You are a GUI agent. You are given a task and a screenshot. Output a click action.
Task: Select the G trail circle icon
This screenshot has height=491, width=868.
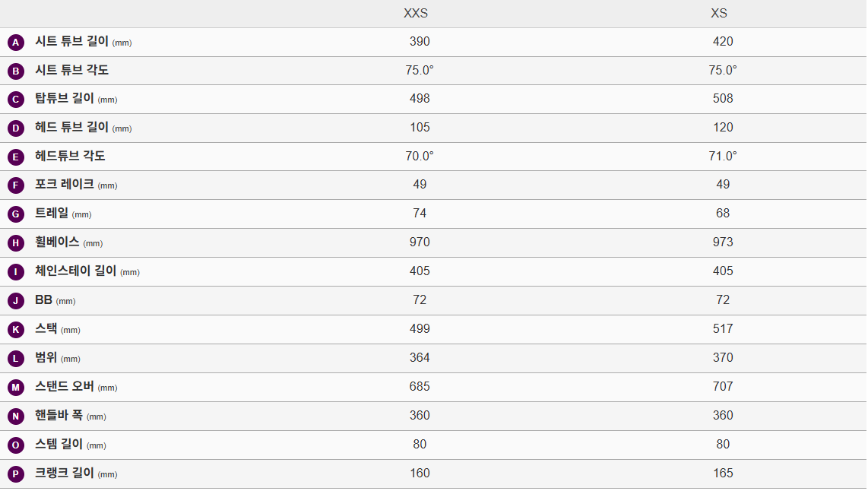(x=15, y=214)
